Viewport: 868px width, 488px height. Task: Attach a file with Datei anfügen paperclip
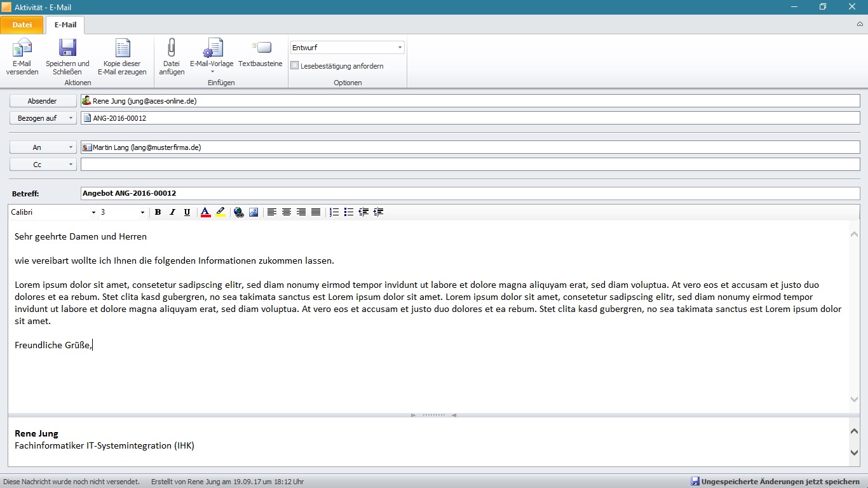[x=172, y=49]
